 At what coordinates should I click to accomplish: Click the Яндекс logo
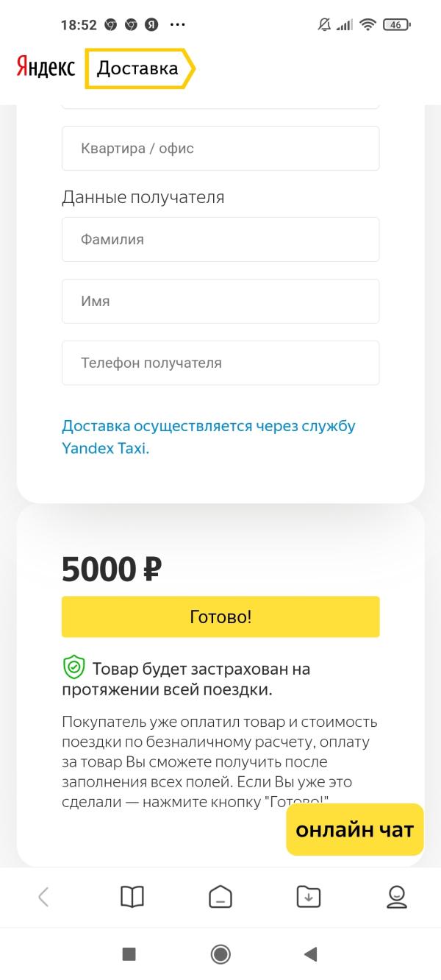point(46,68)
